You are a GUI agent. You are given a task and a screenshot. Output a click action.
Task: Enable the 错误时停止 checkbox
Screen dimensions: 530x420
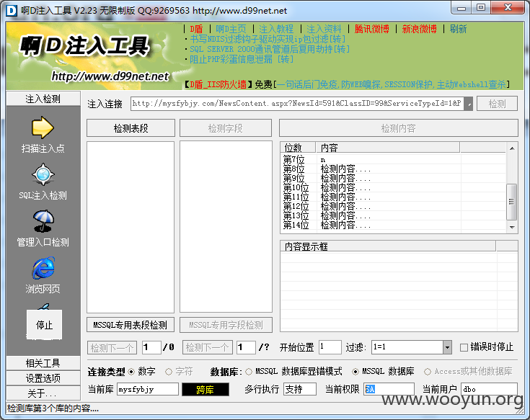click(x=464, y=347)
